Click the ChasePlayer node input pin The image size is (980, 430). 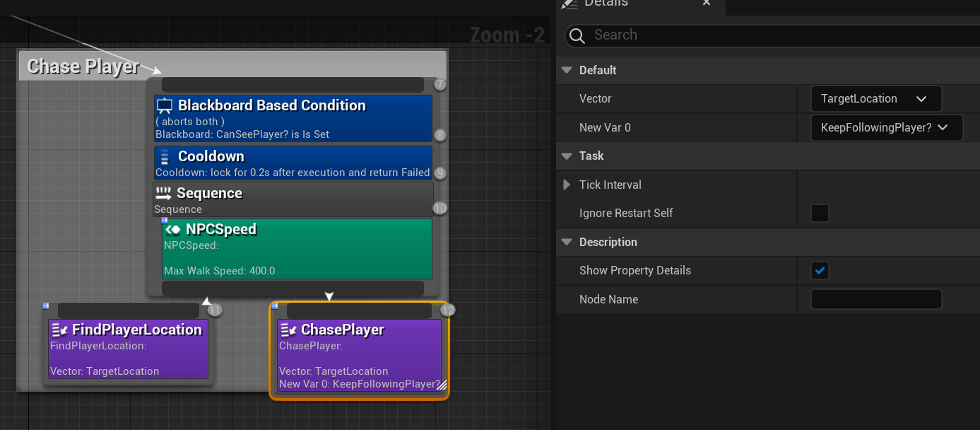tap(359, 310)
